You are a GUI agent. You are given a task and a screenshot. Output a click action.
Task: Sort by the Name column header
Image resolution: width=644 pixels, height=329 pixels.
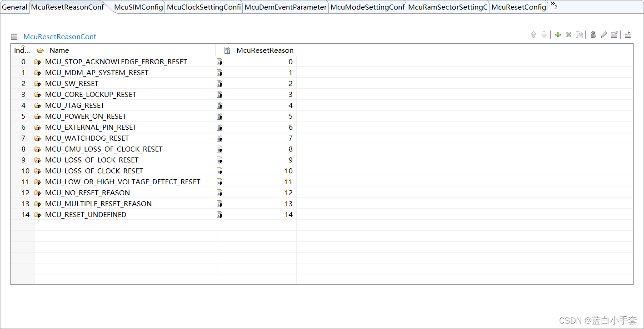click(x=125, y=51)
